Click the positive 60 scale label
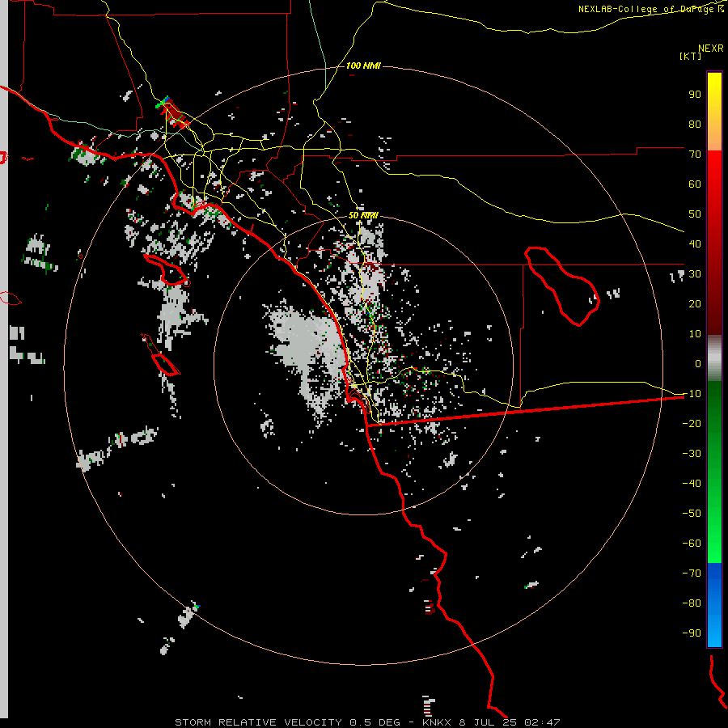Screen dimensions: 728x728 (x=695, y=184)
